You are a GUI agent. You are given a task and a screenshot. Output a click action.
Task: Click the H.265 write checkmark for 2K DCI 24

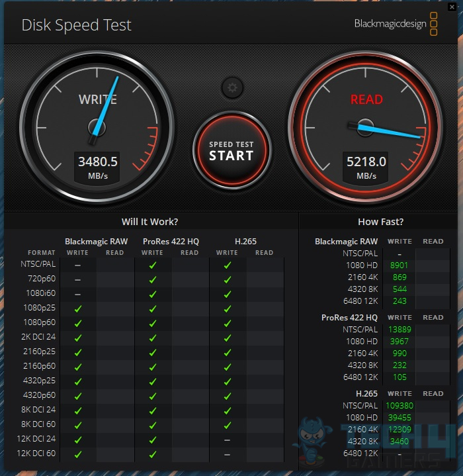click(228, 338)
